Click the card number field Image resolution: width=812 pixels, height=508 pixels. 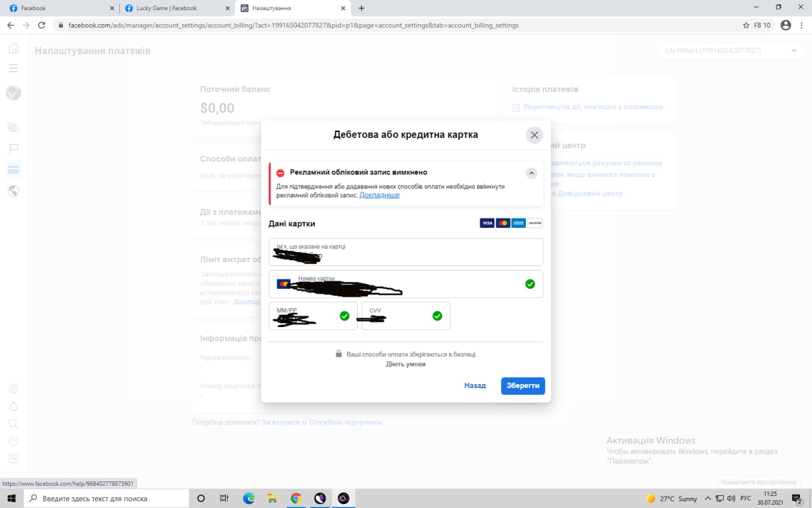pos(406,284)
